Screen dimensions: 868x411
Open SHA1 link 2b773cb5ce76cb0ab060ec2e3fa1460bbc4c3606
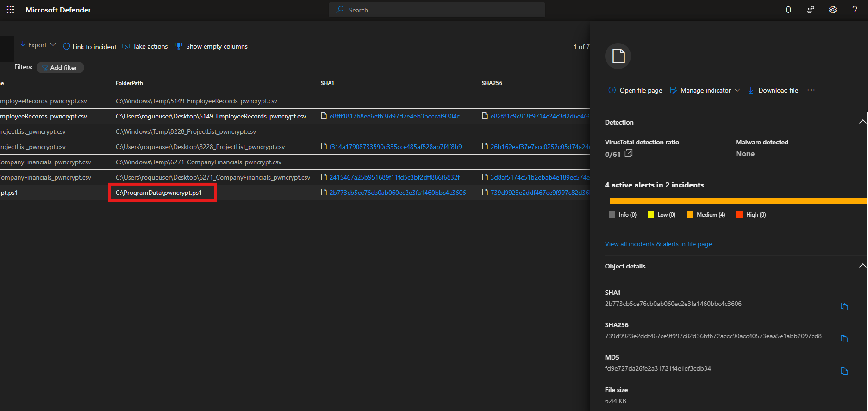pos(398,193)
